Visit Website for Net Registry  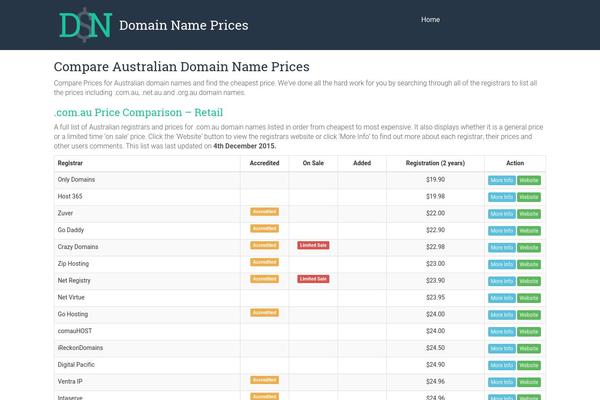point(529,281)
